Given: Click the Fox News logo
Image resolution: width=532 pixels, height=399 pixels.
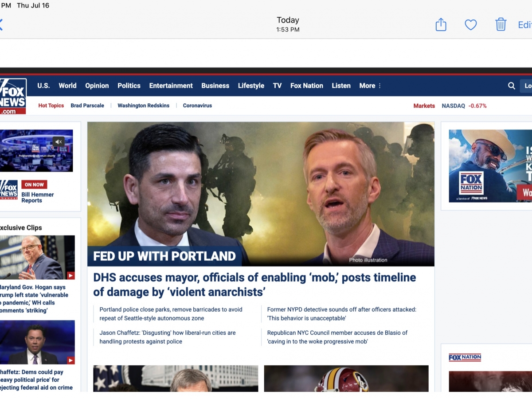Looking at the screenshot, I should 13,96.
